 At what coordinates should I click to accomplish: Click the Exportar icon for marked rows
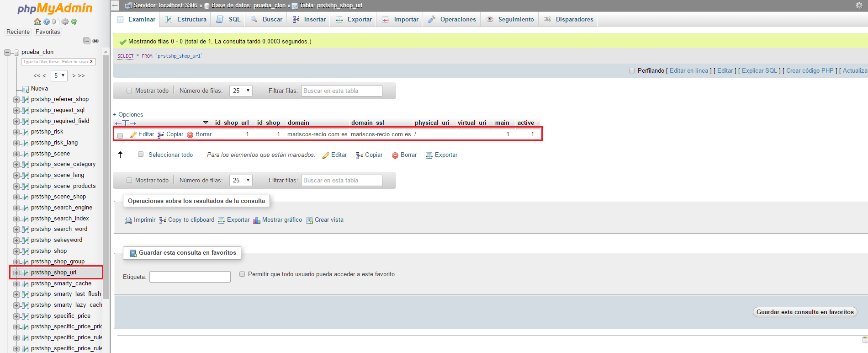[429, 155]
